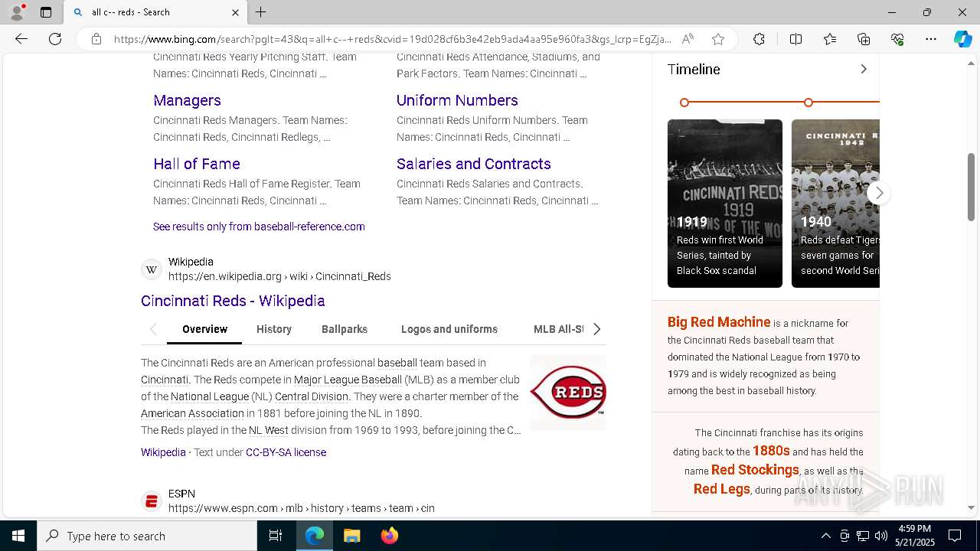This screenshot has height=551, width=980.
Task: See results only from baseball-reference.com
Action: click(x=259, y=227)
